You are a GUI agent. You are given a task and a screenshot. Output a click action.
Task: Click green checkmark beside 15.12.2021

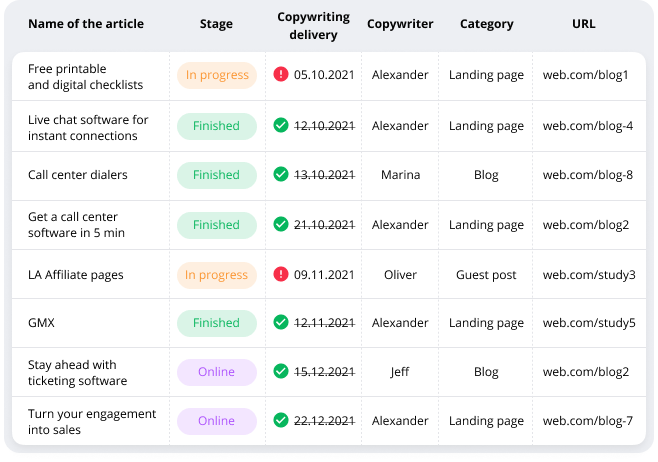[x=281, y=372]
